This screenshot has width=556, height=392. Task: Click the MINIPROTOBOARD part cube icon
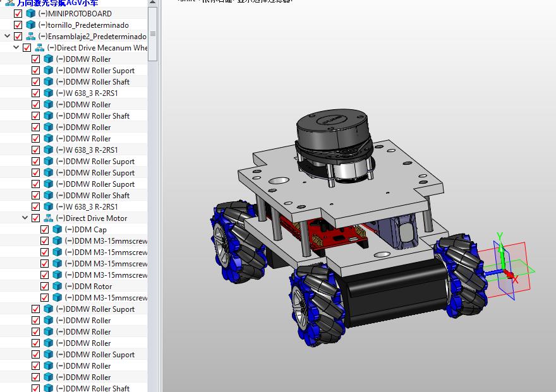31,14
